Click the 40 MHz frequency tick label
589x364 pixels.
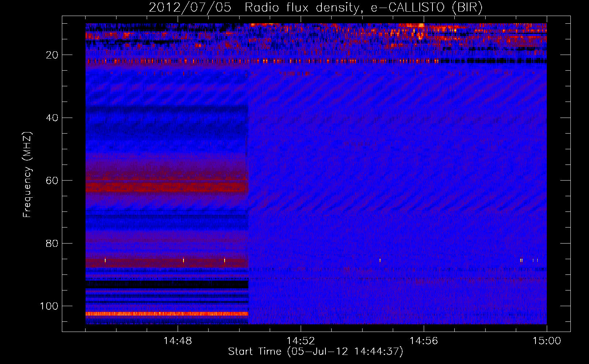tap(52, 118)
